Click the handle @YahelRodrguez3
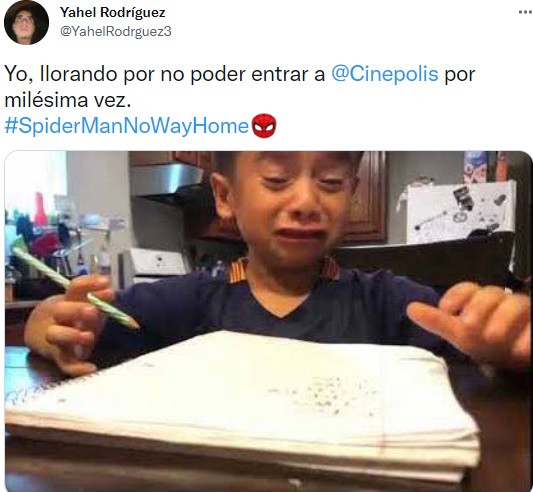 [116, 32]
